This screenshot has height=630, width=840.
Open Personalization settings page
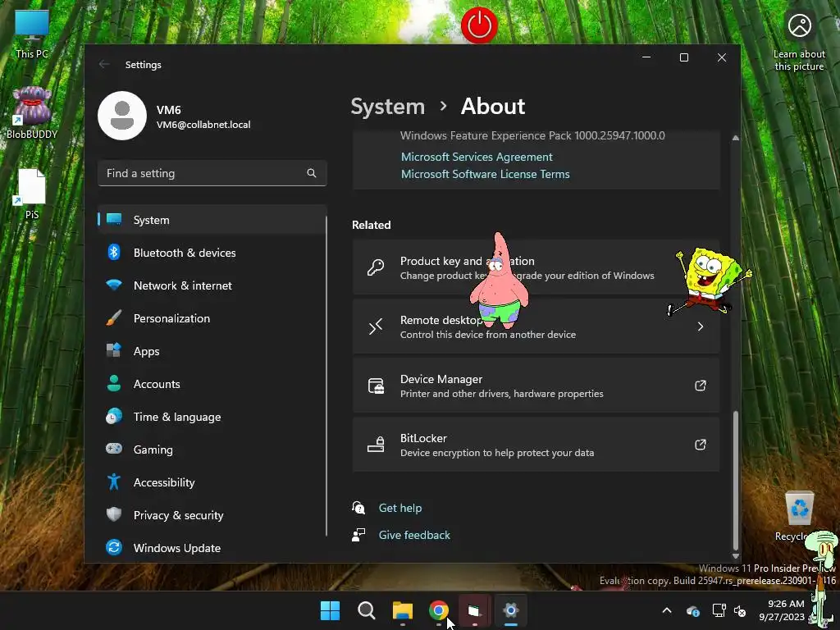(212, 318)
